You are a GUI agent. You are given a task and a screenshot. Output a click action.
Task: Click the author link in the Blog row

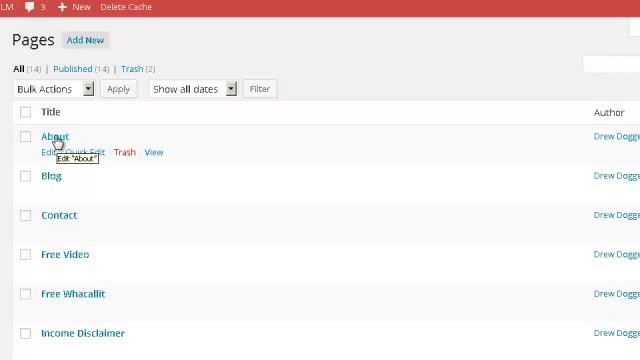tap(617, 176)
